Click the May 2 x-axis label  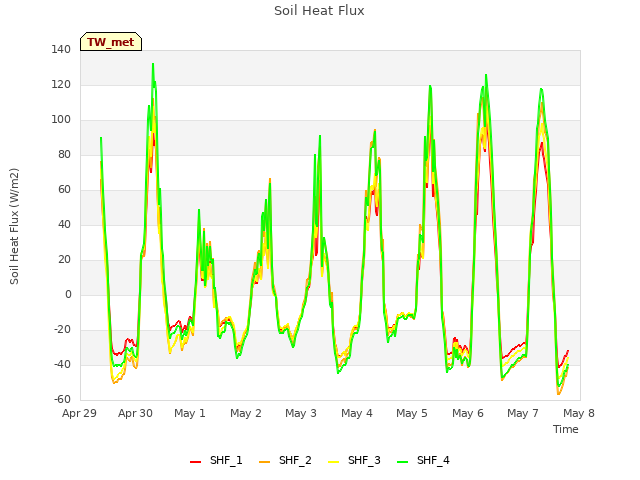(x=246, y=413)
